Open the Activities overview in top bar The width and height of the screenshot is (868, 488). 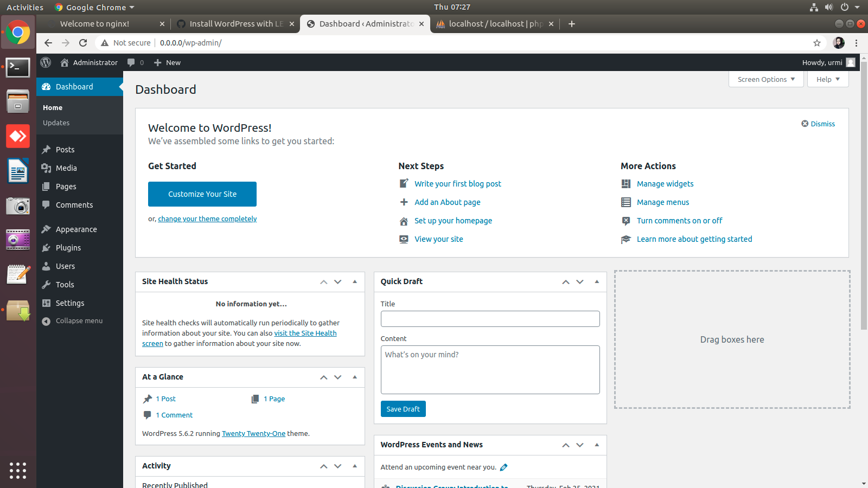(x=25, y=7)
